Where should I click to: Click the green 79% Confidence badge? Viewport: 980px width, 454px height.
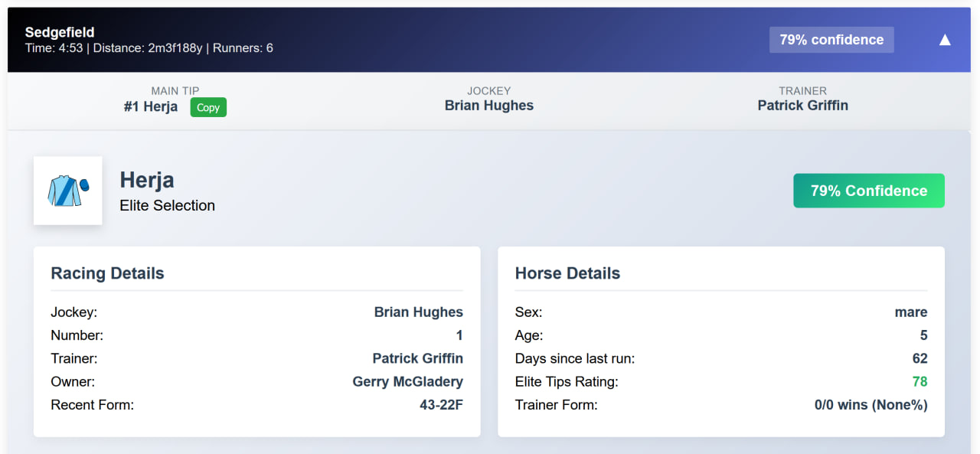[x=869, y=191]
